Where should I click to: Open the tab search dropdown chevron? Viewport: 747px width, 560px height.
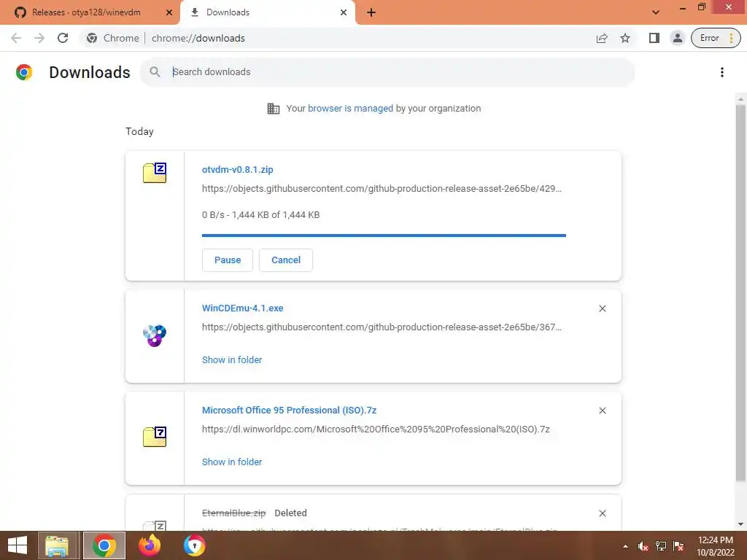(656, 12)
